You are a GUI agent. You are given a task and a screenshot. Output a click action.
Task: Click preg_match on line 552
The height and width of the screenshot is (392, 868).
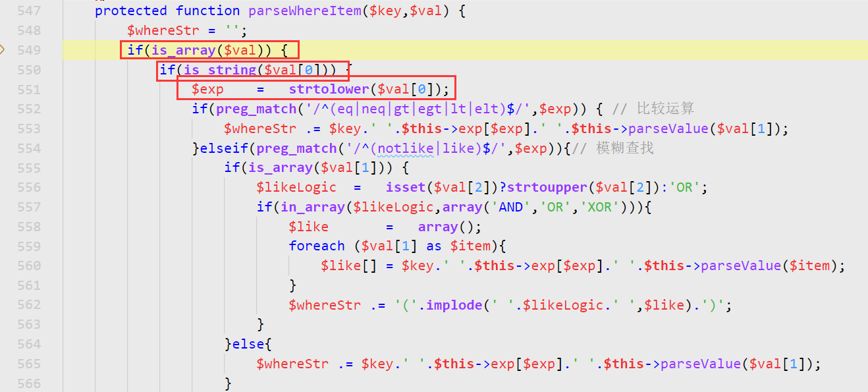click(256, 109)
